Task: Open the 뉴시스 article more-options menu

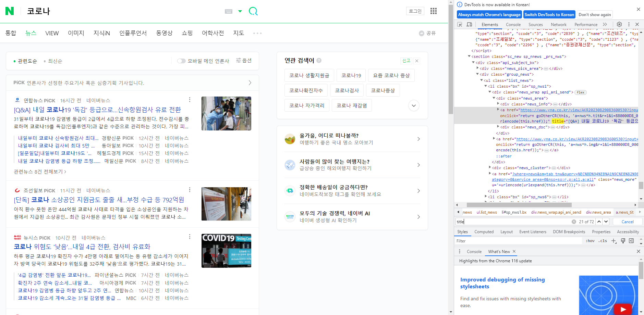Action: pyautogui.click(x=190, y=237)
